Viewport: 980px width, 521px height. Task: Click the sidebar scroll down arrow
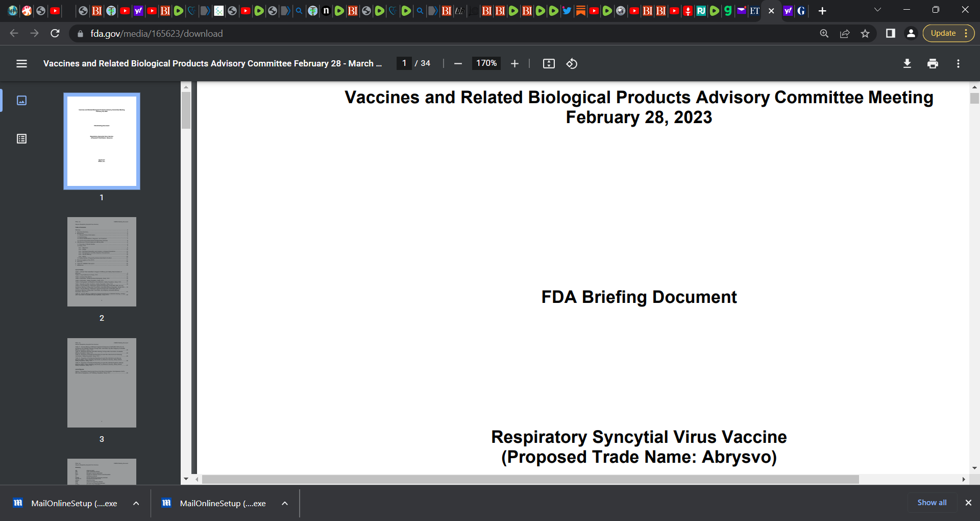point(186,479)
